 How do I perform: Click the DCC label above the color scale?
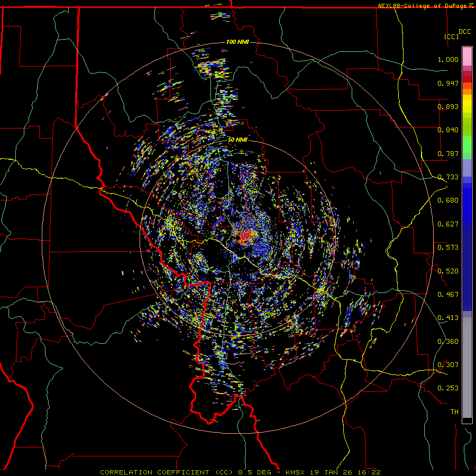[x=465, y=32]
